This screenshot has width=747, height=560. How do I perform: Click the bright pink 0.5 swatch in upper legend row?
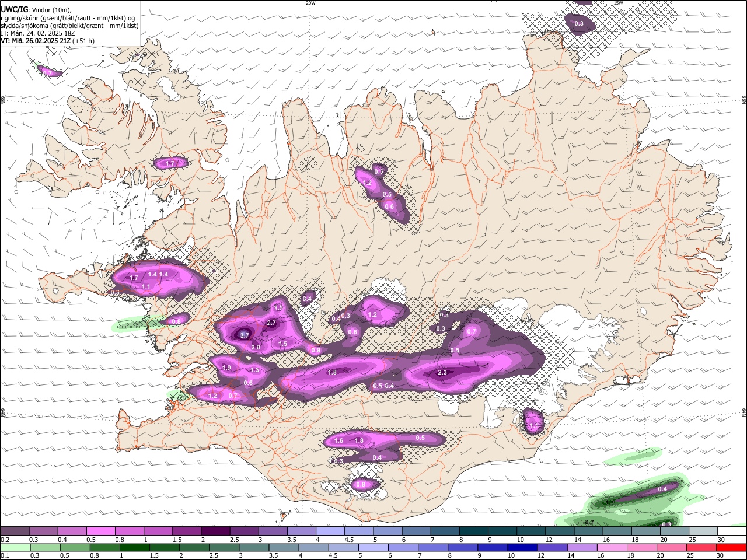tap(100, 531)
